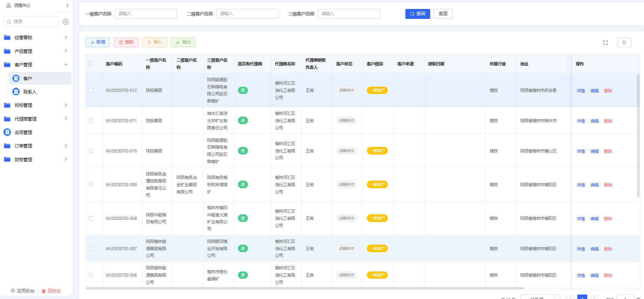This screenshot has height=299, width=644.
Task: Click 删除 for row KH20250703-010
Action: (x=608, y=151)
